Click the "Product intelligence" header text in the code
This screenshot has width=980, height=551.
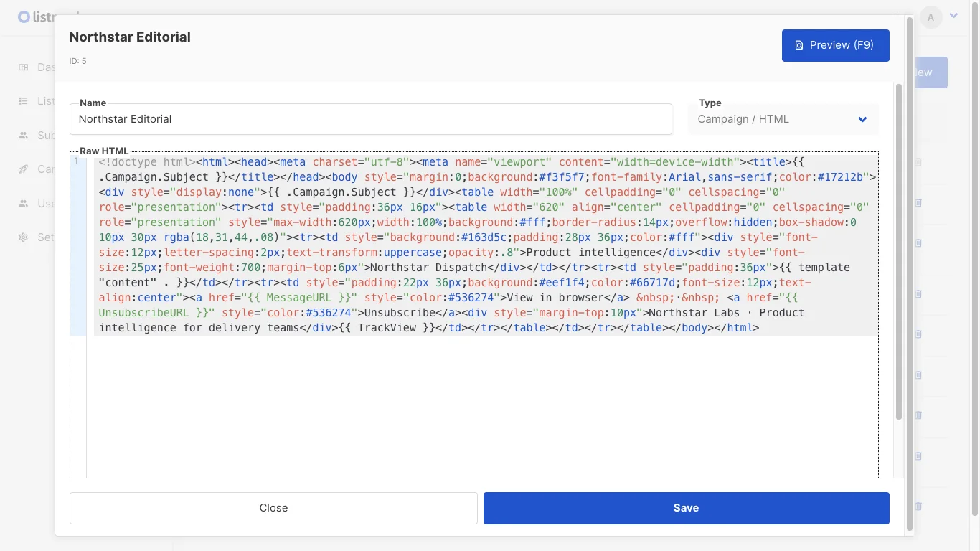[591, 253]
